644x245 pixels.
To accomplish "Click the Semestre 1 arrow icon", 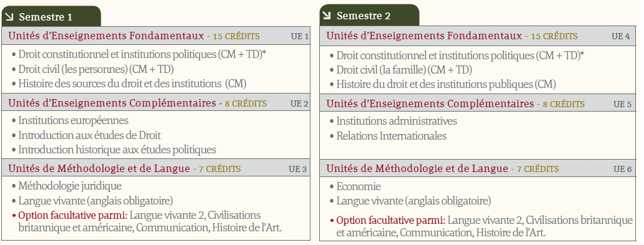I will point(10,17).
